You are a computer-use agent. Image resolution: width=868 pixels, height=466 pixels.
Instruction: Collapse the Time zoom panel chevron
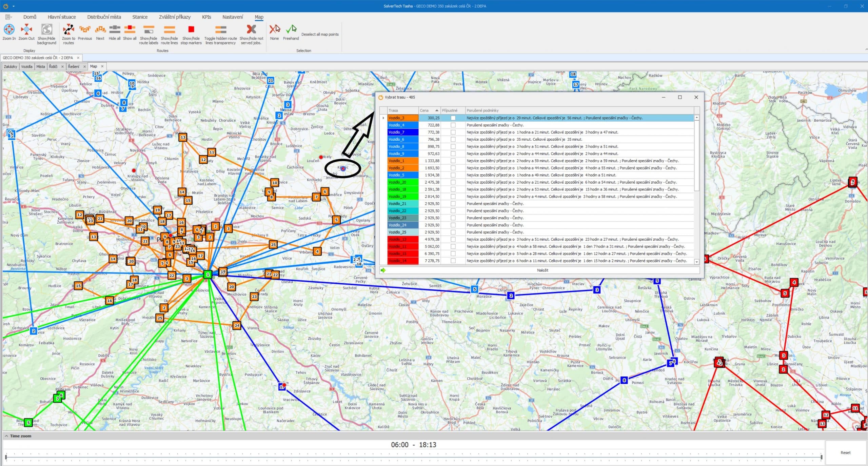click(6, 436)
